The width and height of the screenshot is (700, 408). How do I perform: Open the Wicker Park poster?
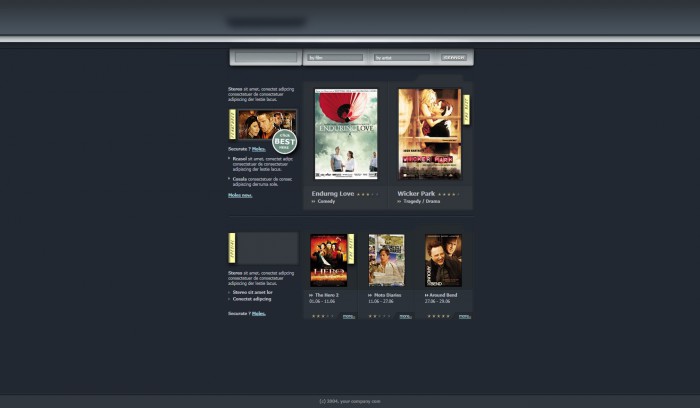coord(429,134)
